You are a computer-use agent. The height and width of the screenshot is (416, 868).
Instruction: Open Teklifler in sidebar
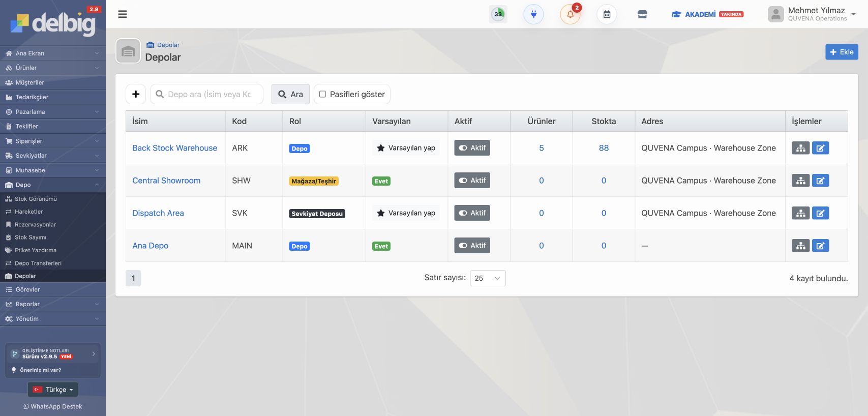pyautogui.click(x=53, y=126)
